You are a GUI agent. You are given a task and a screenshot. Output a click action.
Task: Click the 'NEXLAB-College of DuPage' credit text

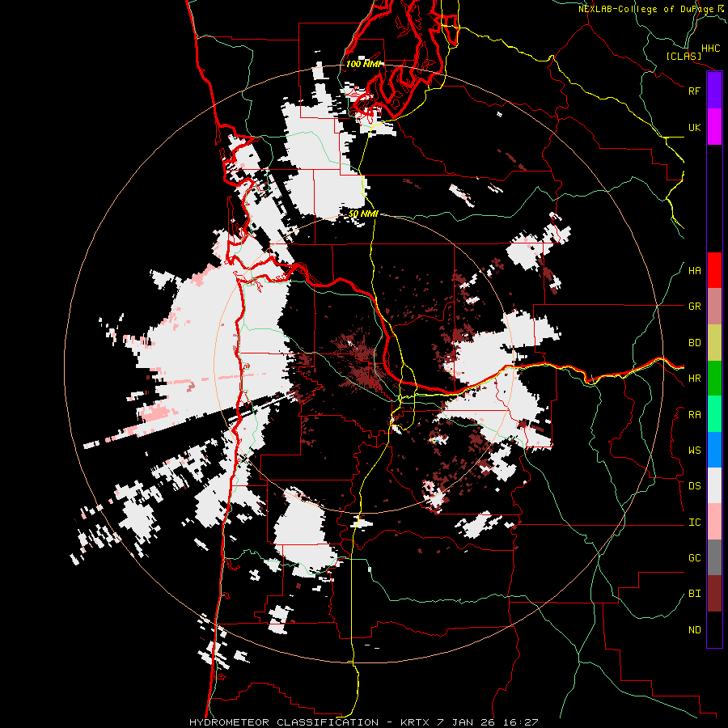pyautogui.click(x=645, y=9)
